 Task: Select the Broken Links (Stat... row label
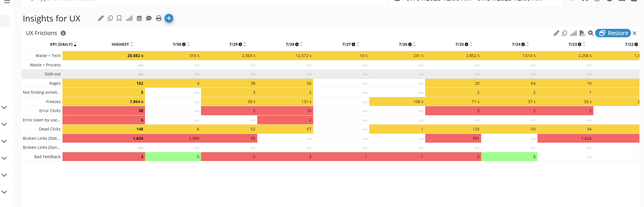coord(42,138)
